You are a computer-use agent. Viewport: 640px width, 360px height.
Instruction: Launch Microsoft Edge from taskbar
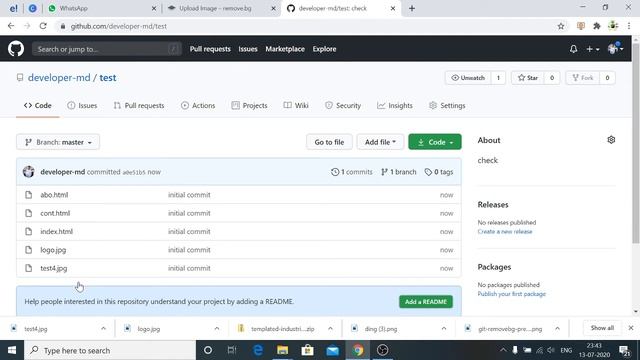258,350
